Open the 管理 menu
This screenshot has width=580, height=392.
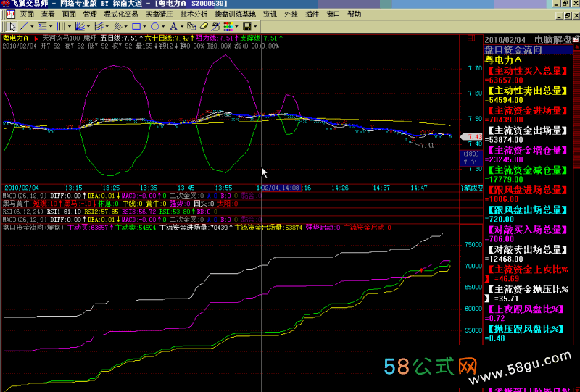tap(90, 14)
